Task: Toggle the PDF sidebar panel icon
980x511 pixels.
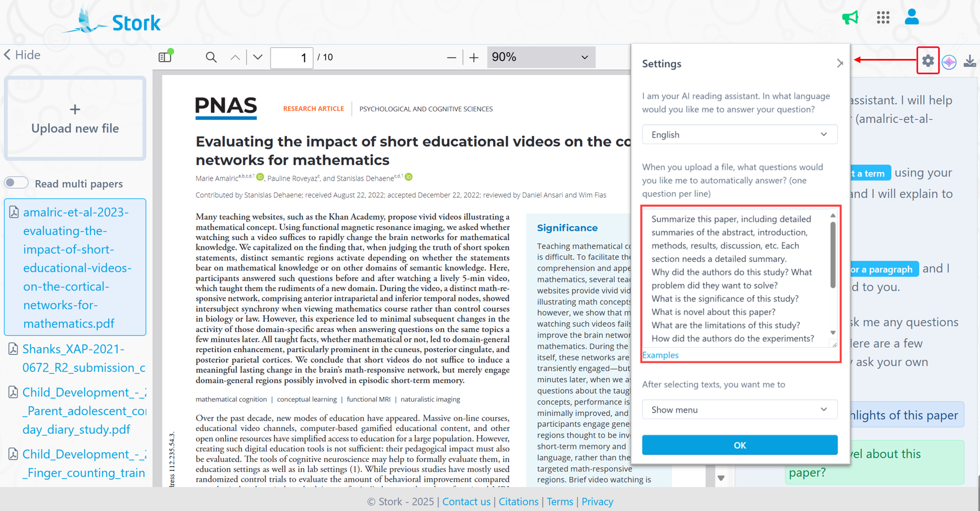Action: 165,57
